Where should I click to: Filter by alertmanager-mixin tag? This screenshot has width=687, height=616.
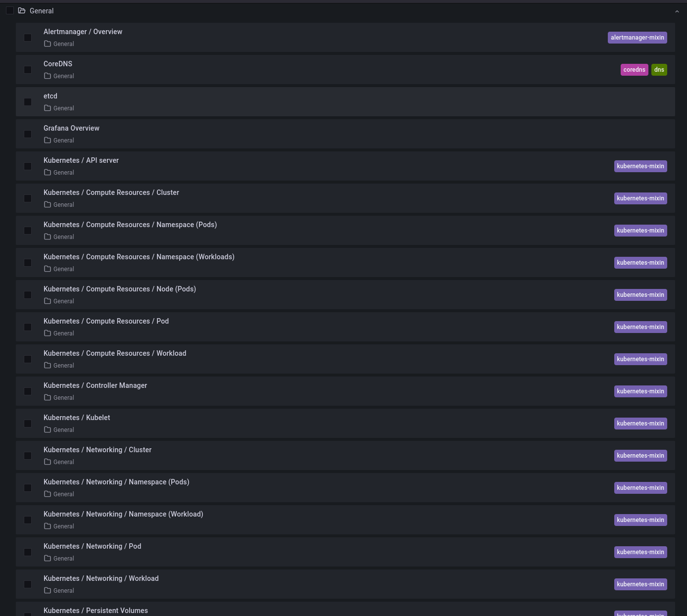coord(638,38)
